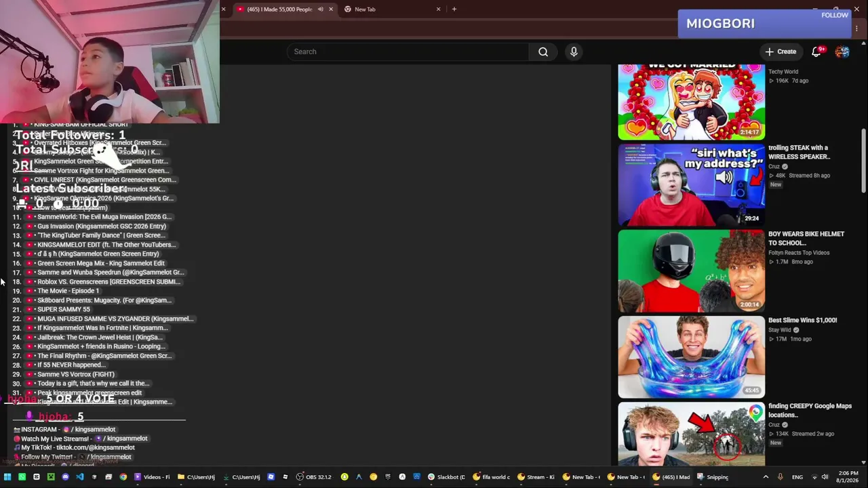Open the Windows Start menu
This screenshot has width=868, height=488.
point(7,477)
